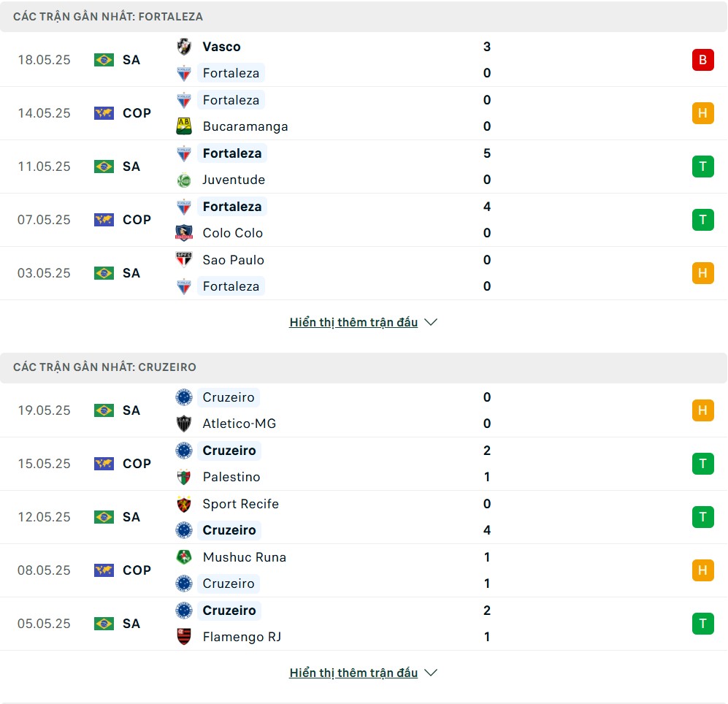728x704 pixels.
Task: Click the Bucaramanga team logo
Action: [x=184, y=126]
